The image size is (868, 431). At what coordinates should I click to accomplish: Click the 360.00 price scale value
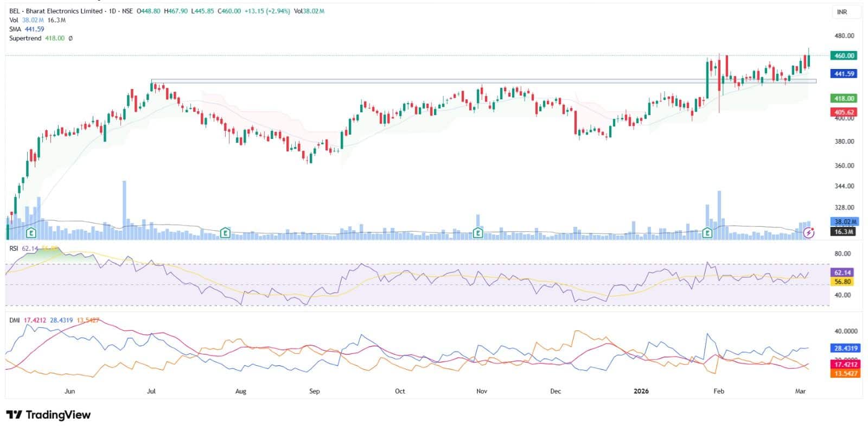tap(844, 166)
